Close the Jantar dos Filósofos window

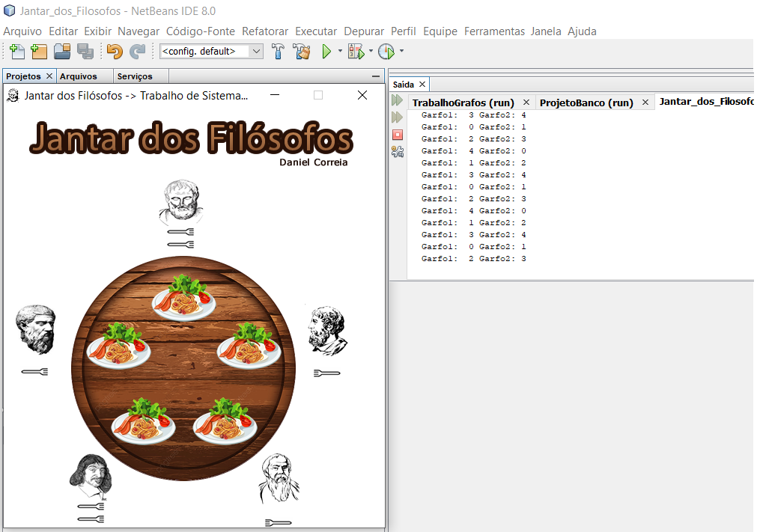(x=362, y=95)
